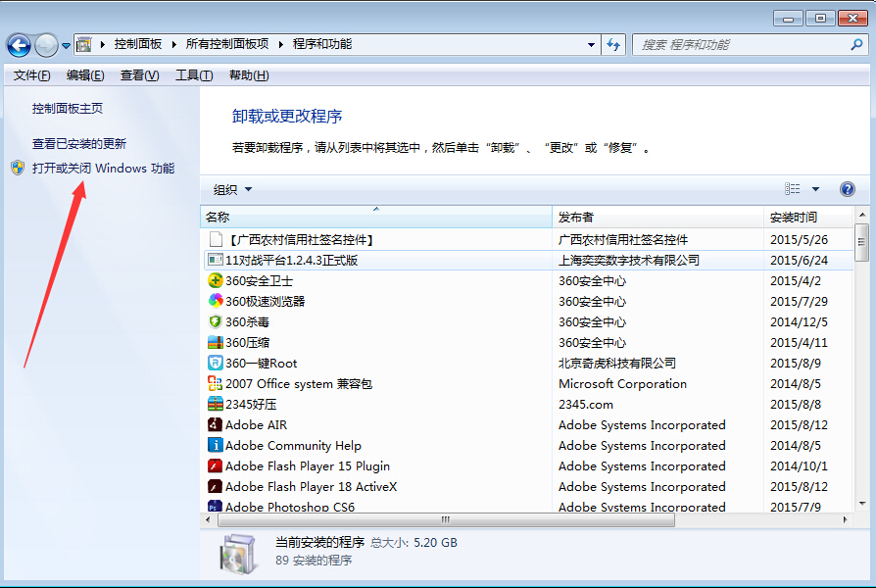Click scroll up arrow of program list

click(861, 215)
